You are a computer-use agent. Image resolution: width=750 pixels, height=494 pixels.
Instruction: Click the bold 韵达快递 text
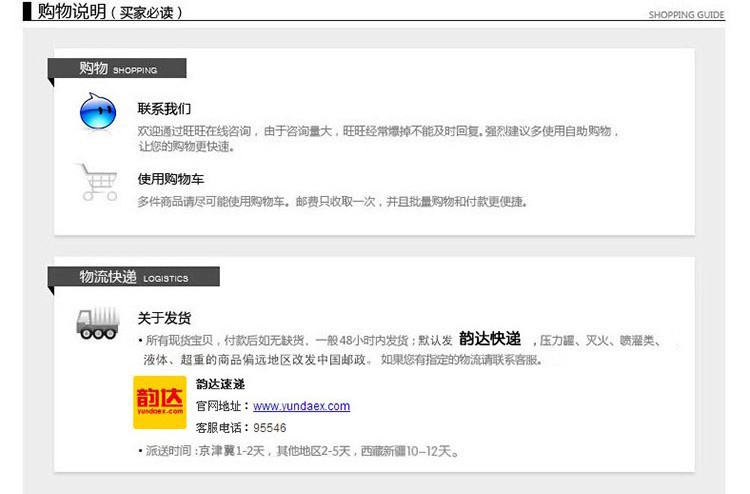coord(490,339)
